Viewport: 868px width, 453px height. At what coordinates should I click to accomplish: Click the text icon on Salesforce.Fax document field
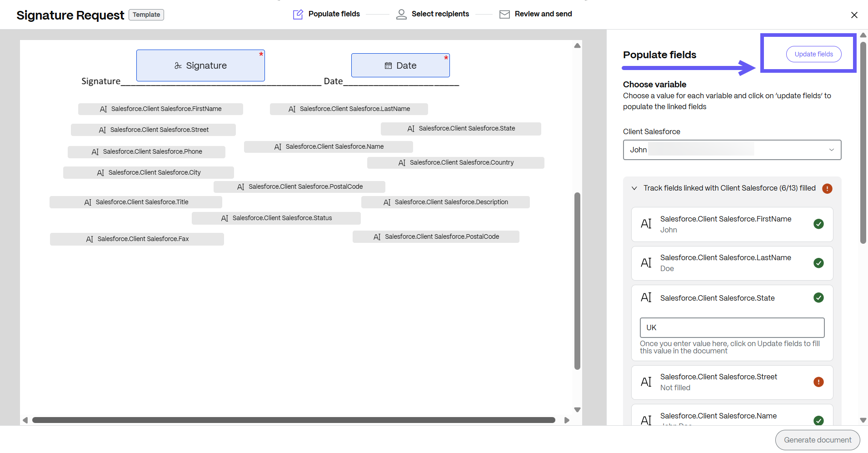pos(90,239)
